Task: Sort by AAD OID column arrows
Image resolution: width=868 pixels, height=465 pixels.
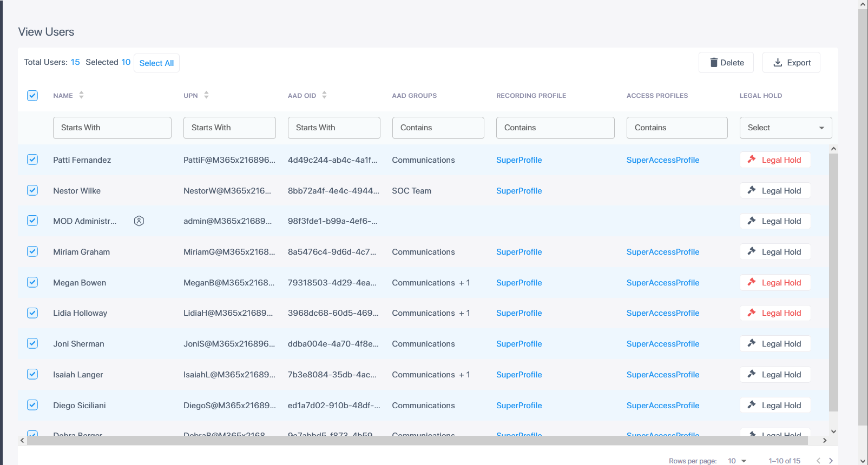Action: pyautogui.click(x=324, y=95)
